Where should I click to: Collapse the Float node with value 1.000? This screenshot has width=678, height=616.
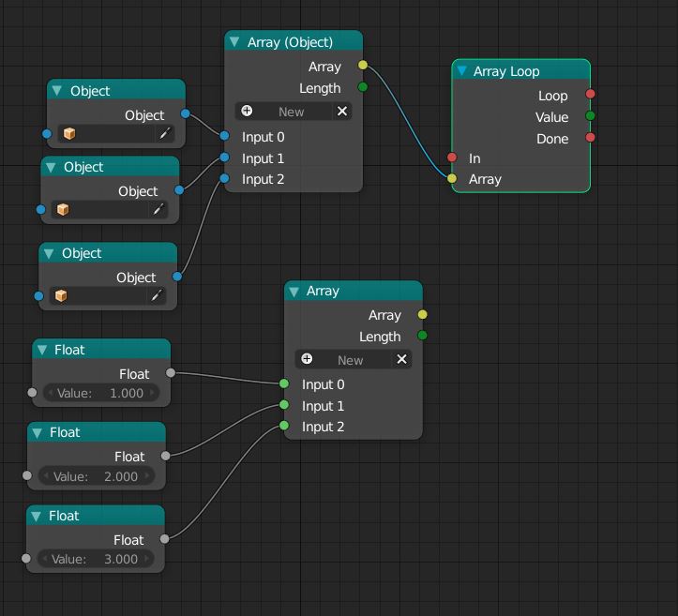click(x=42, y=350)
